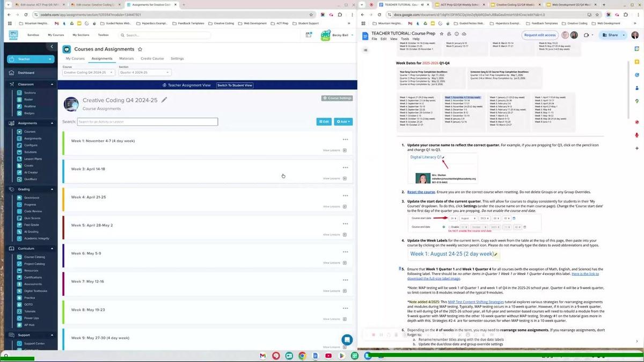The width and height of the screenshot is (644, 362).
Task: Open the Google account avatar in Docs
Action: click(636, 35)
